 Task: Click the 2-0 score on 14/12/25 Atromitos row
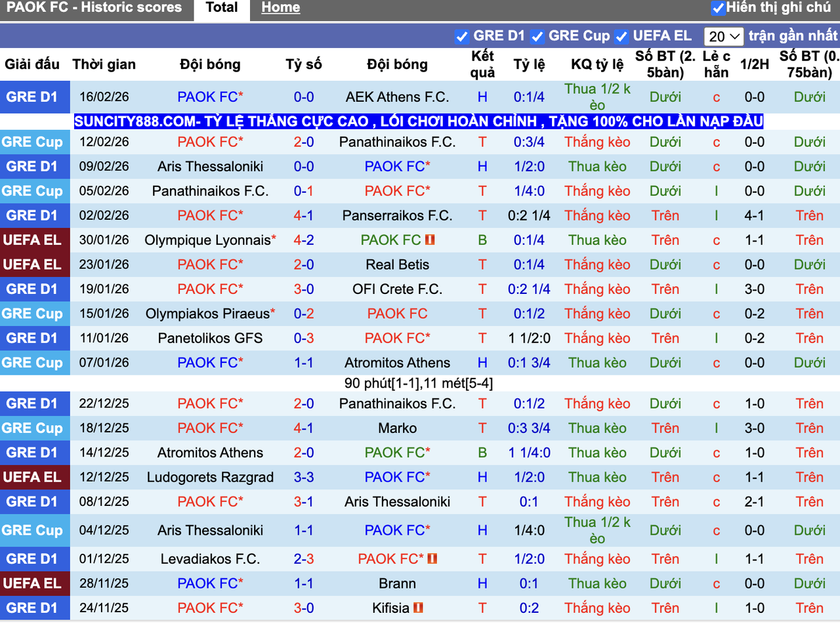tap(304, 453)
